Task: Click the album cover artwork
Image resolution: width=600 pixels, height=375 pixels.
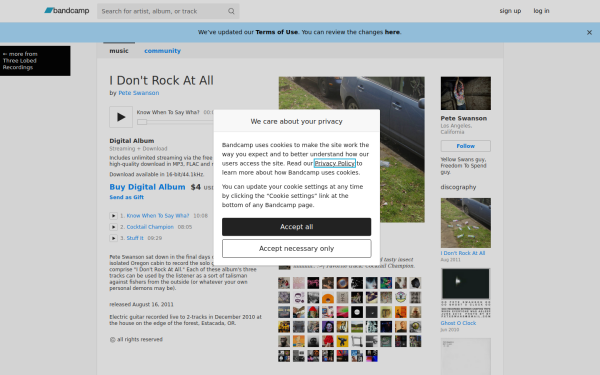Action: tap(352, 150)
